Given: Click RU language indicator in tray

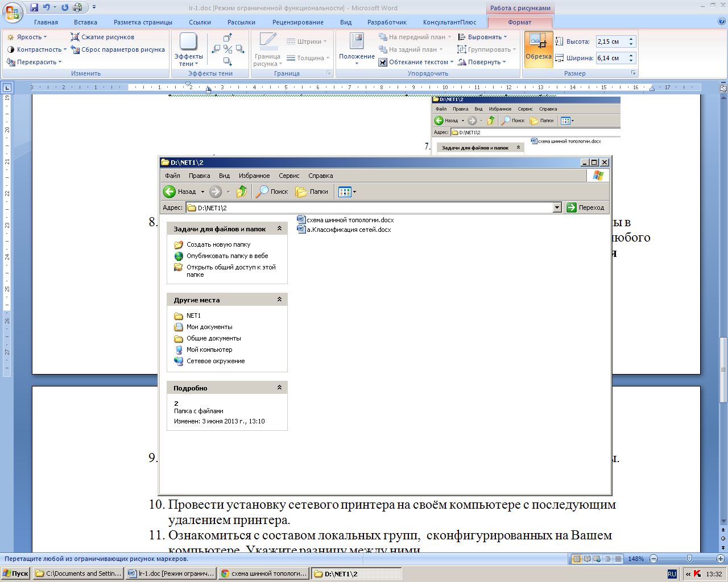Looking at the screenshot, I should (x=672, y=574).
